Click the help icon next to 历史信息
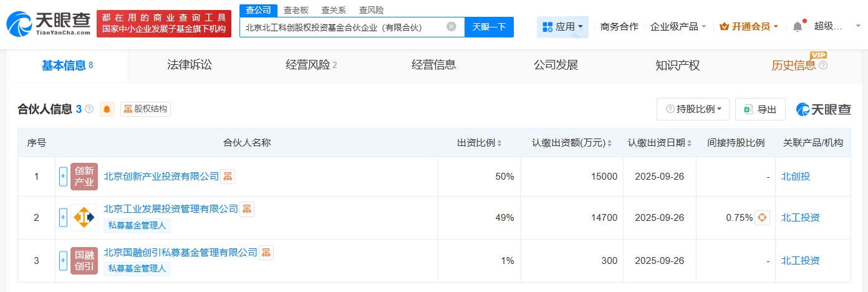Viewport: 868px width, 292px height. (823, 66)
